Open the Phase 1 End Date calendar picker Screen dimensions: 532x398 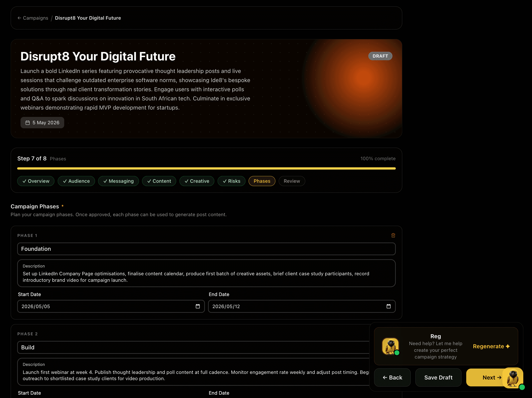point(388,306)
